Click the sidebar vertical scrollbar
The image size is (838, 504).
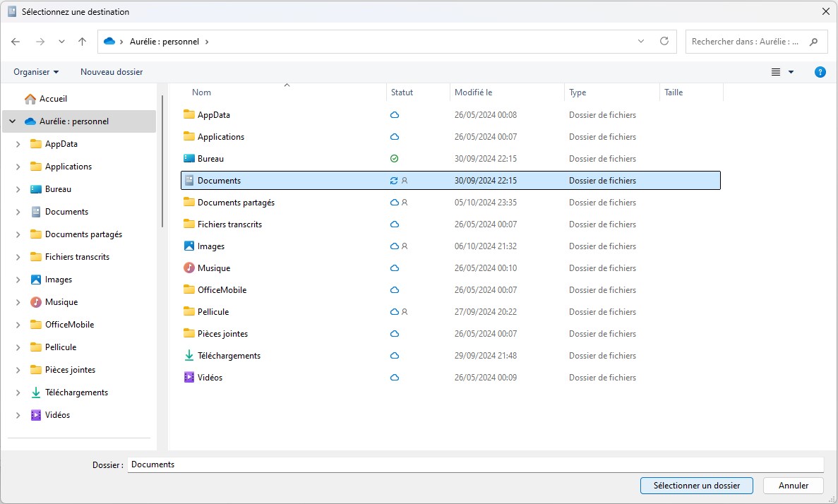tap(162, 162)
